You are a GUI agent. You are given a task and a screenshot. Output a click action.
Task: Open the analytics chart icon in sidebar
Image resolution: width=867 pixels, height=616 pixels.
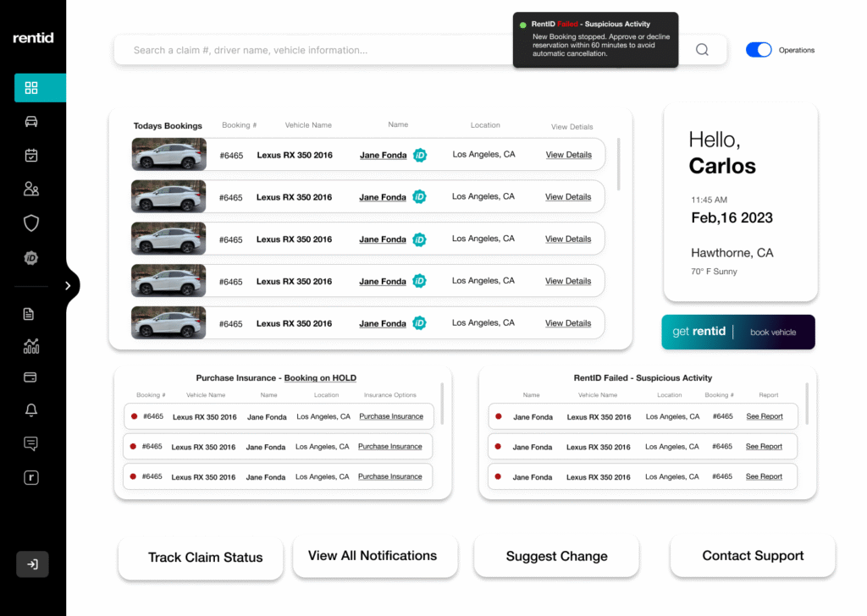coord(31,346)
